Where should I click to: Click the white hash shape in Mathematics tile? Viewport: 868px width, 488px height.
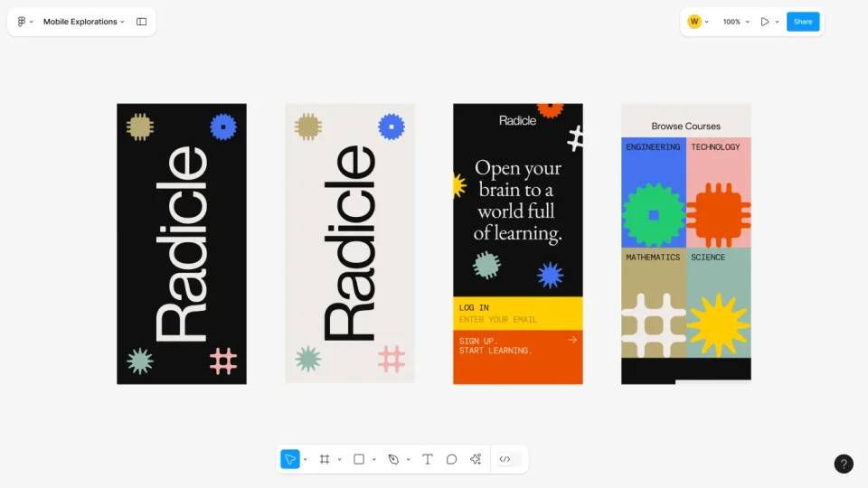pyautogui.click(x=654, y=325)
